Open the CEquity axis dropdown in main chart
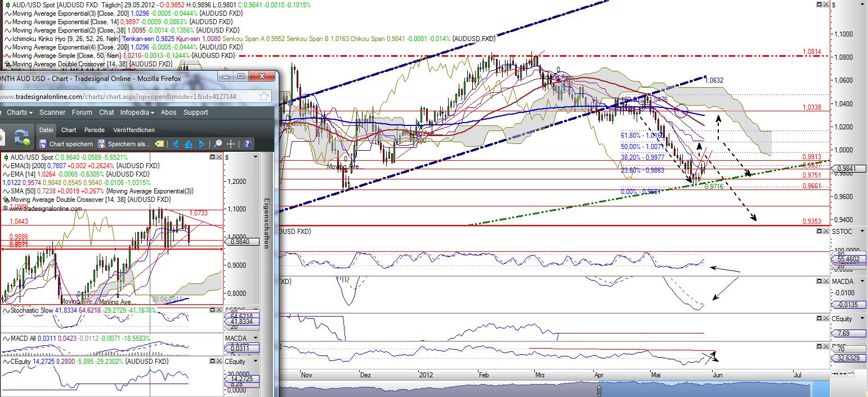The image size is (868, 397). click(862, 318)
